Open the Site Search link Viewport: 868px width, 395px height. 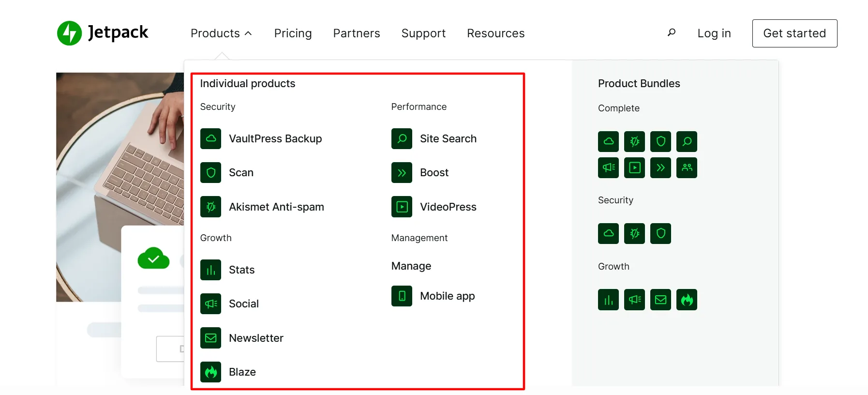pos(448,139)
